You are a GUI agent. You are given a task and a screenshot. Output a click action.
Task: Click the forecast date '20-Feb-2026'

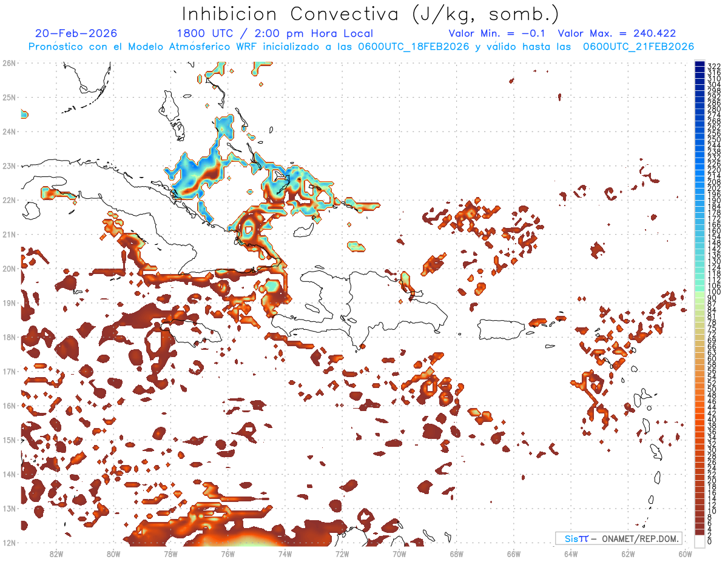(x=76, y=33)
